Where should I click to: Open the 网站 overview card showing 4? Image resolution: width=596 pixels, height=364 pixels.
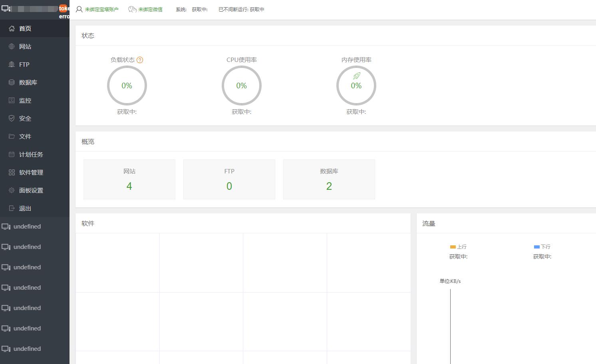click(x=129, y=179)
